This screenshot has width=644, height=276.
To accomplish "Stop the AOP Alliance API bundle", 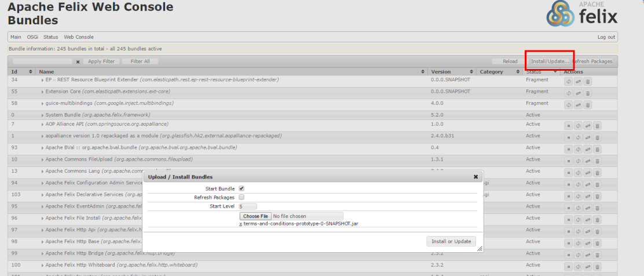I will 569,125.
